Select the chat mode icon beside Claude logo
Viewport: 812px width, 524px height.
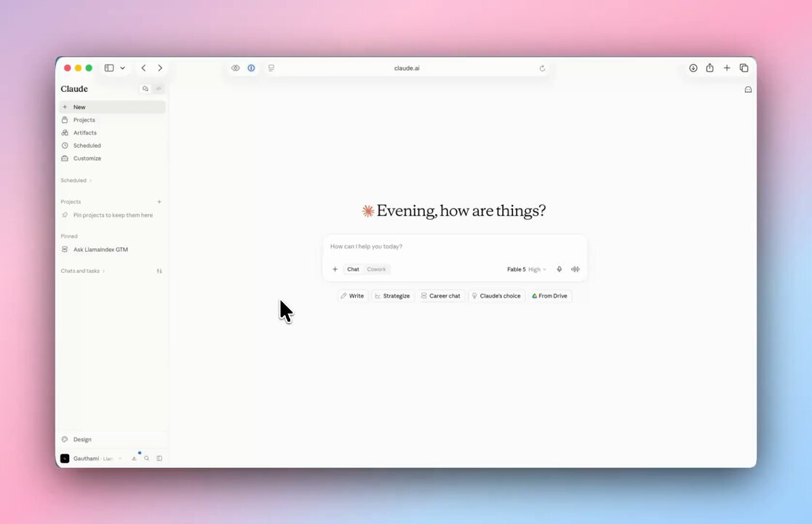(x=146, y=89)
